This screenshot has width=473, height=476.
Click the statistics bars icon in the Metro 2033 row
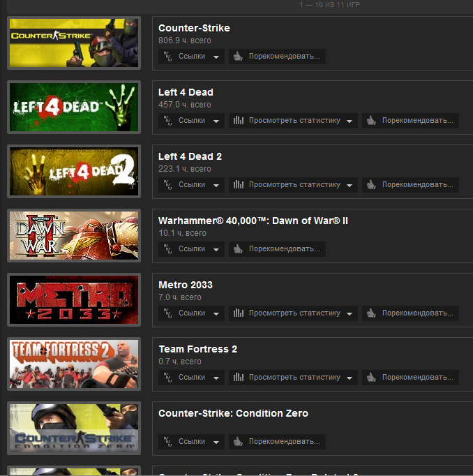pyautogui.click(x=239, y=313)
